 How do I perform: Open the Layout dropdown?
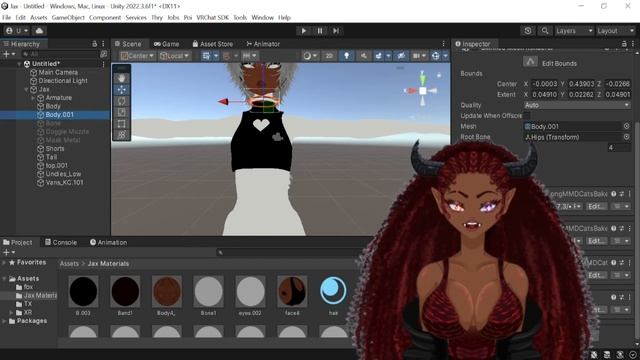(616, 31)
